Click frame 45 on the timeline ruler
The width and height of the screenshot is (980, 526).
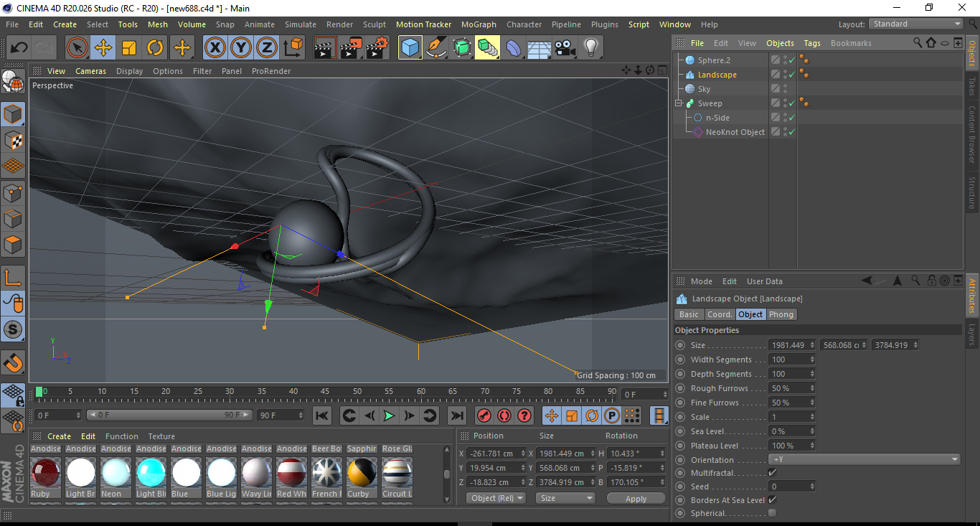(x=326, y=393)
